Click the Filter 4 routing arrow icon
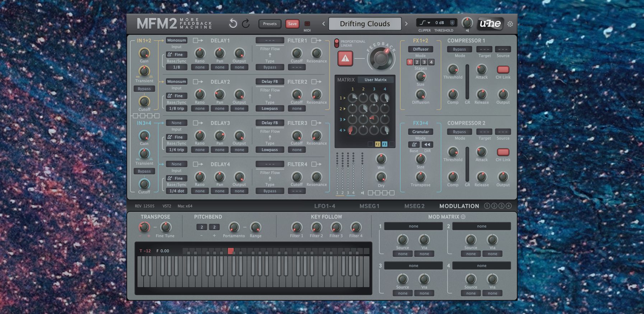 click(x=316, y=164)
